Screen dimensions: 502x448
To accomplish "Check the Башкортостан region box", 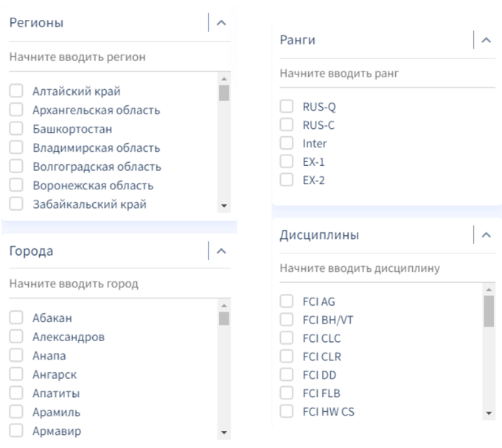I will 15,129.
